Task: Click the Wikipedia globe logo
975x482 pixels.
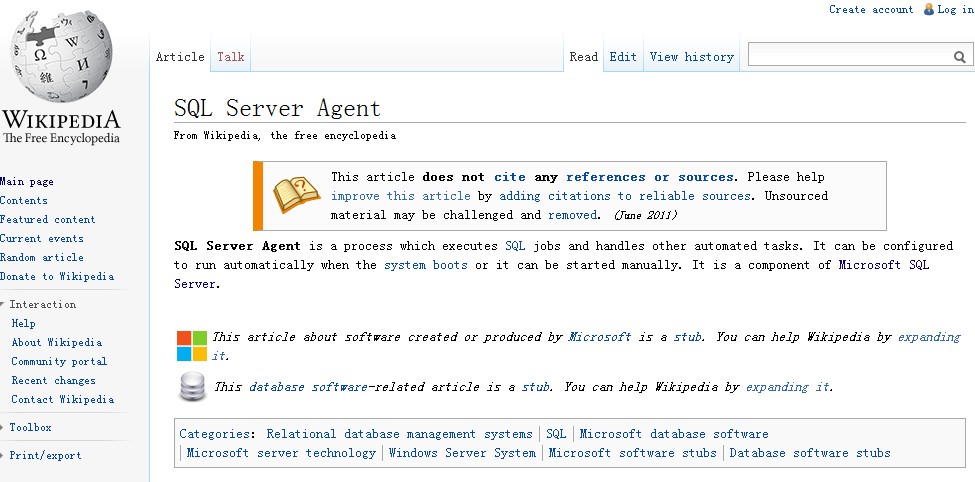Action: [x=60, y=57]
